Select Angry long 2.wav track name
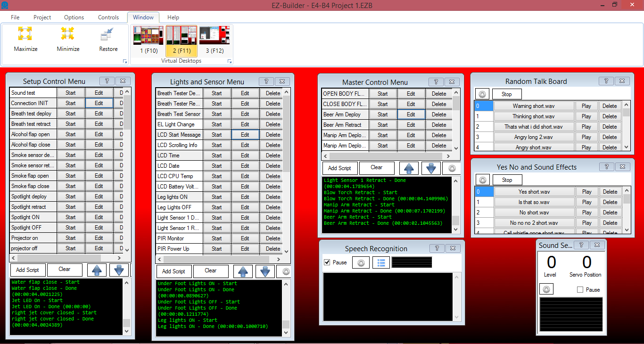 [x=534, y=137]
